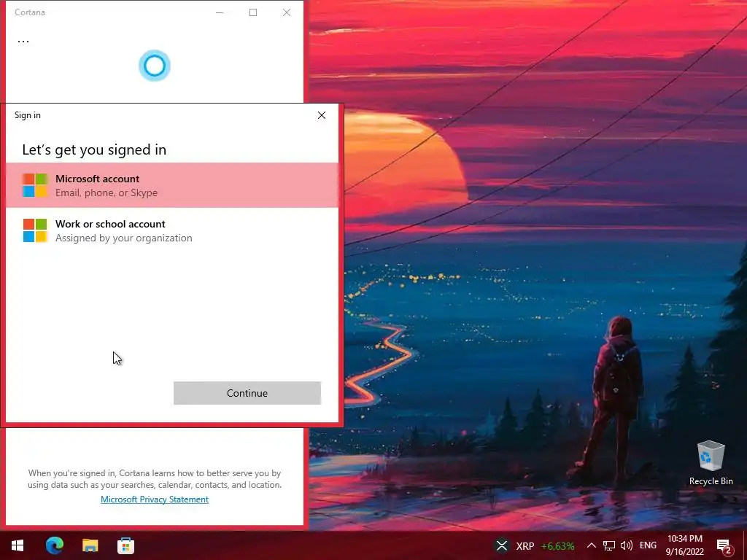Open the clock showing 10:34 PM
Viewport: 747px width, 560px height.
click(684, 545)
